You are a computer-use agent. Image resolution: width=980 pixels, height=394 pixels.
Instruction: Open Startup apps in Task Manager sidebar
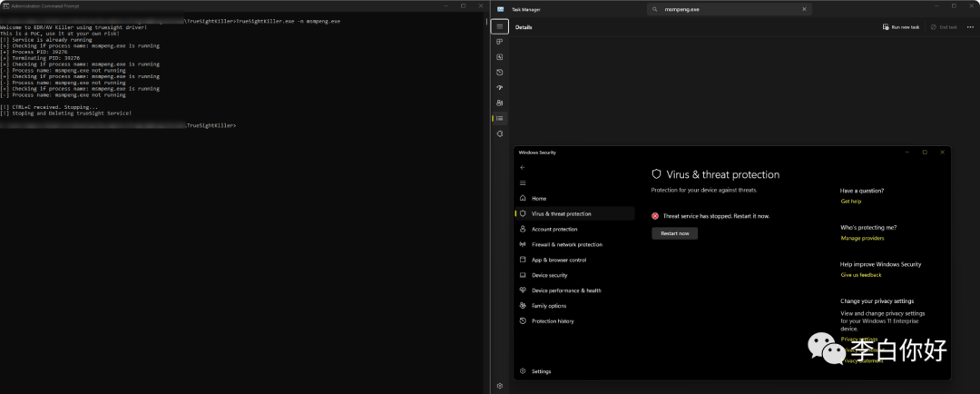click(x=499, y=87)
